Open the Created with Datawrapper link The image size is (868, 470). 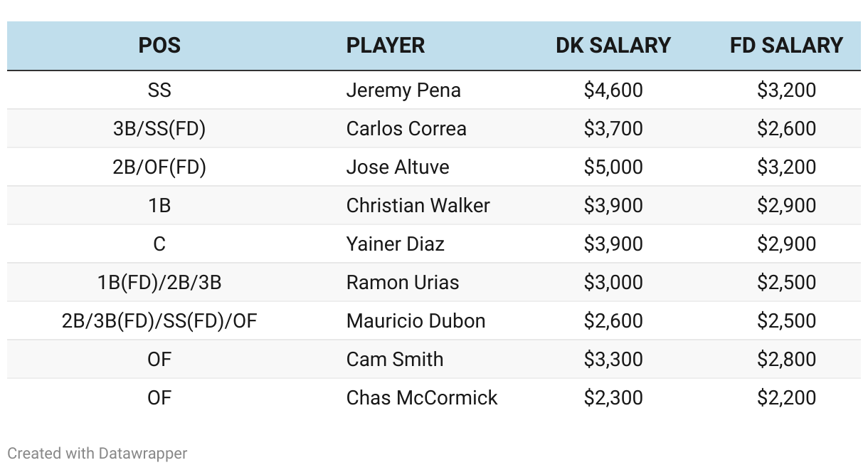tap(97, 453)
